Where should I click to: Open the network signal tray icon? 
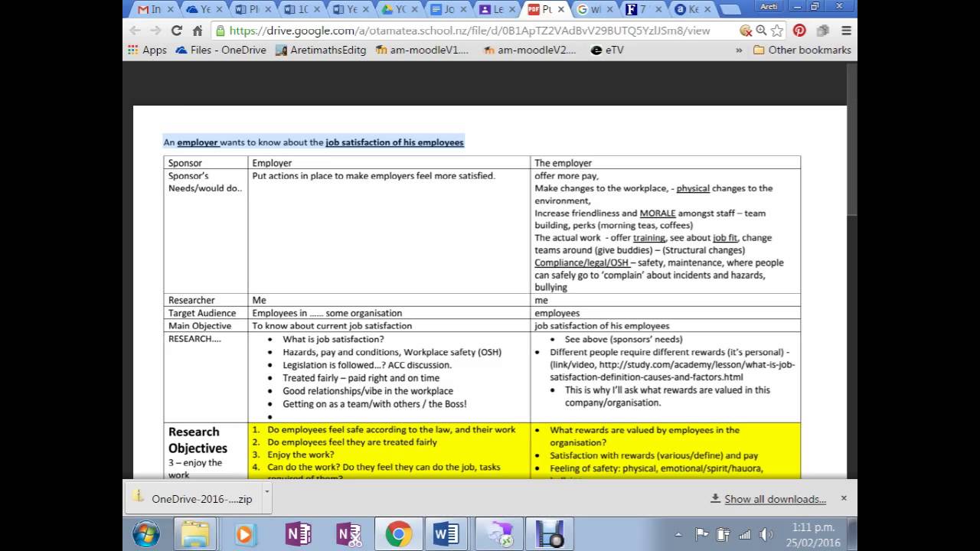744,534
